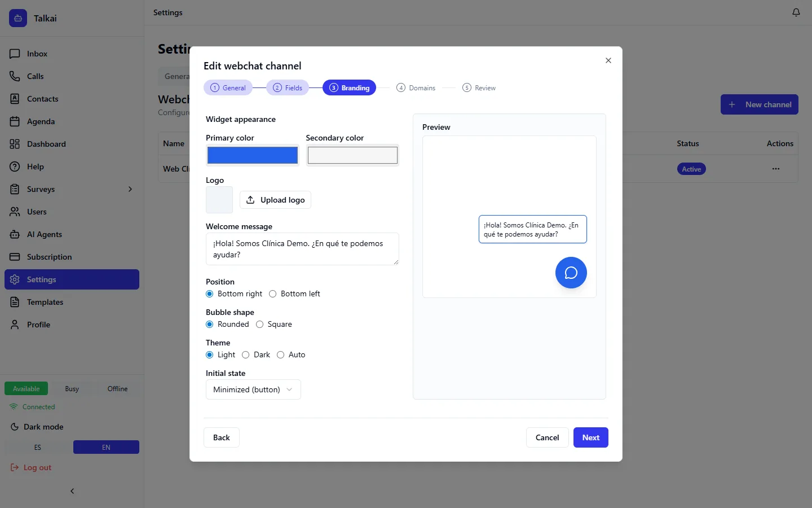Select Bottom left position radio
The image size is (812, 508).
point(273,294)
